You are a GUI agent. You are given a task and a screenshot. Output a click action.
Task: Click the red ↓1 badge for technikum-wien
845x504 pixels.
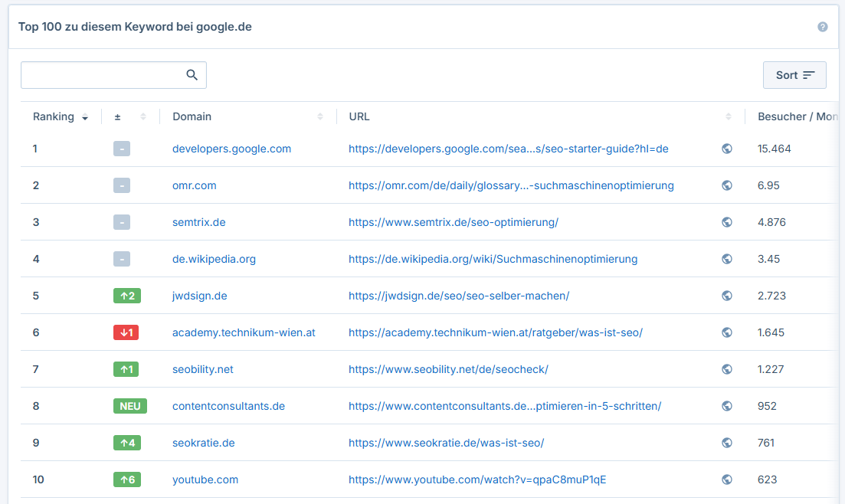126,332
